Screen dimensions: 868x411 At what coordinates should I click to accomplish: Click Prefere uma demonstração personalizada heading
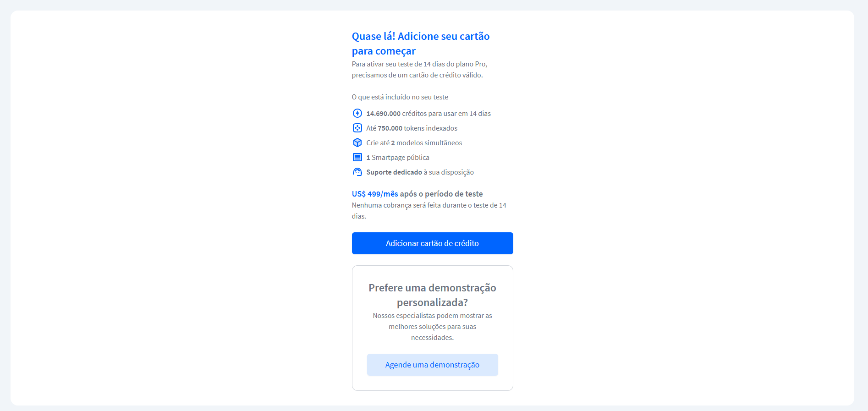tap(432, 295)
